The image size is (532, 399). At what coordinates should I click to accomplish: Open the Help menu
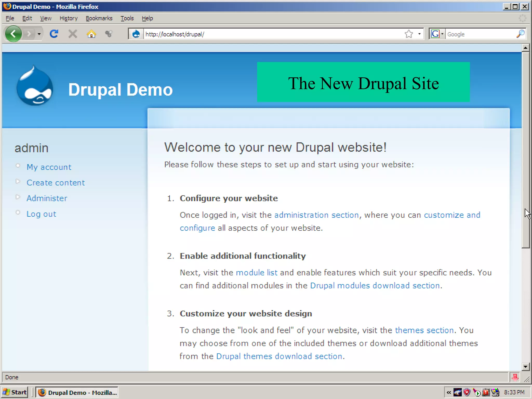click(x=147, y=18)
